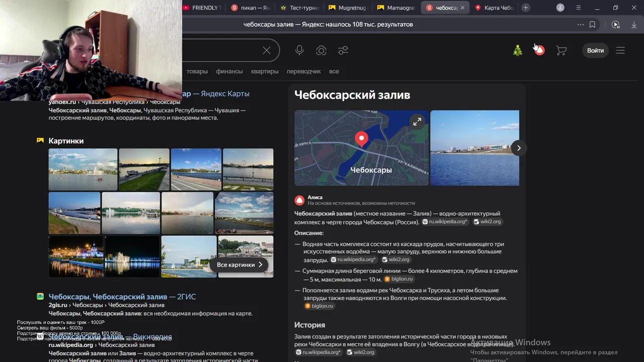The width and height of the screenshot is (644, 362).
Task: Open Все картинки button
Action: (x=240, y=264)
